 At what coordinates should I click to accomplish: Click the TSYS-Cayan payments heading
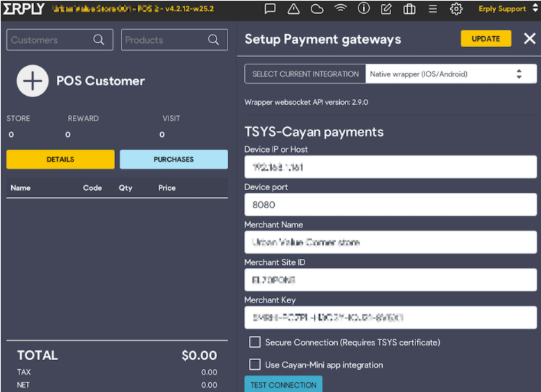[314, 132]
